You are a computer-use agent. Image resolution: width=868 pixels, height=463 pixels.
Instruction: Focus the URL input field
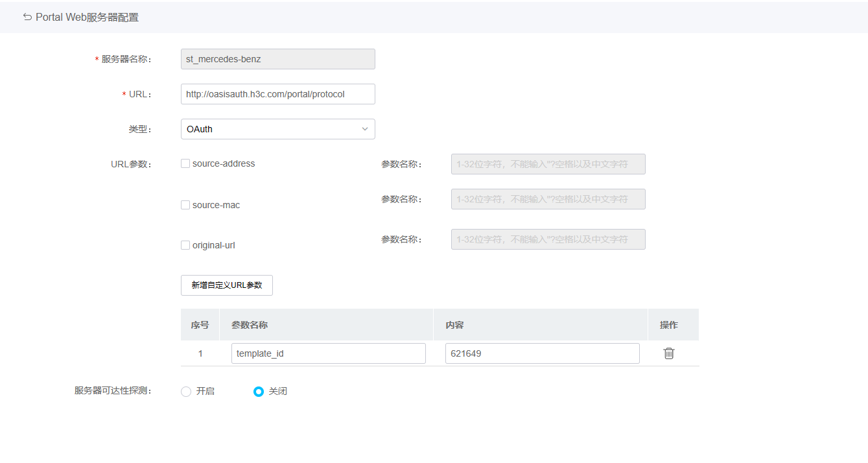[x=277, y=94]
